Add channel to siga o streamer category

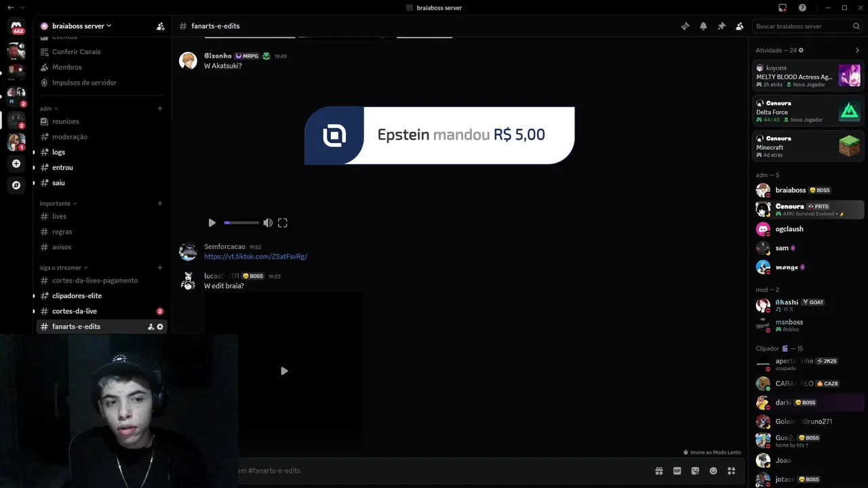[x=160, y=268]
